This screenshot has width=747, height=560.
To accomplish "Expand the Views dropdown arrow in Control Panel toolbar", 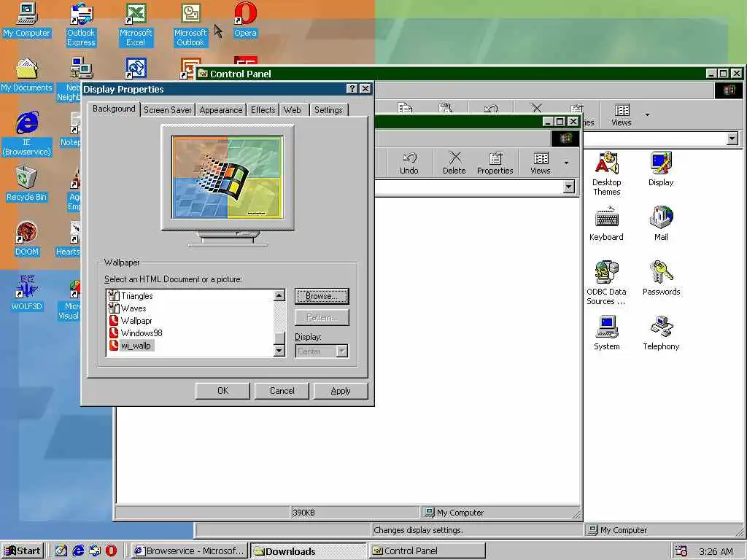I will click(x=647, y=114).
